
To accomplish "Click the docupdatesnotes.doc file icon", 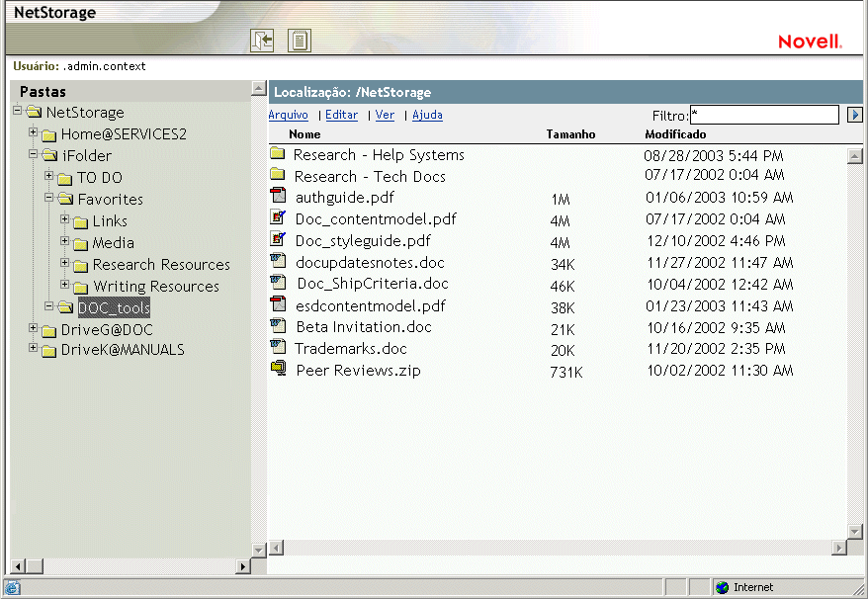I will (278, 260).
